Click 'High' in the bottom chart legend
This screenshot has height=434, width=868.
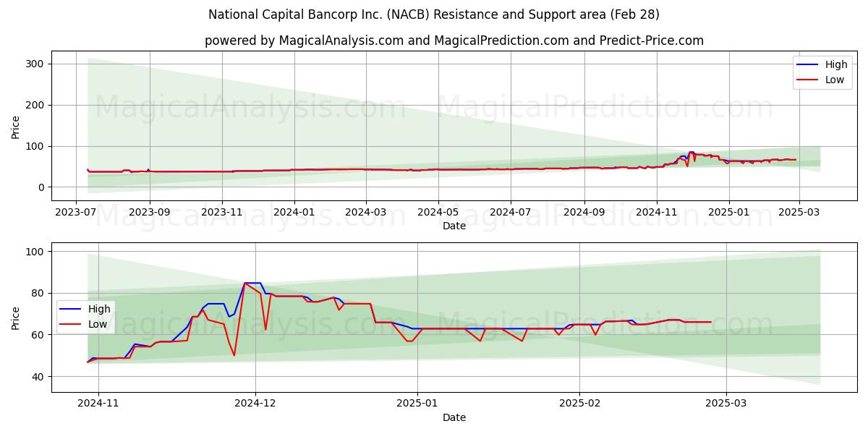[x=99, y=309]
